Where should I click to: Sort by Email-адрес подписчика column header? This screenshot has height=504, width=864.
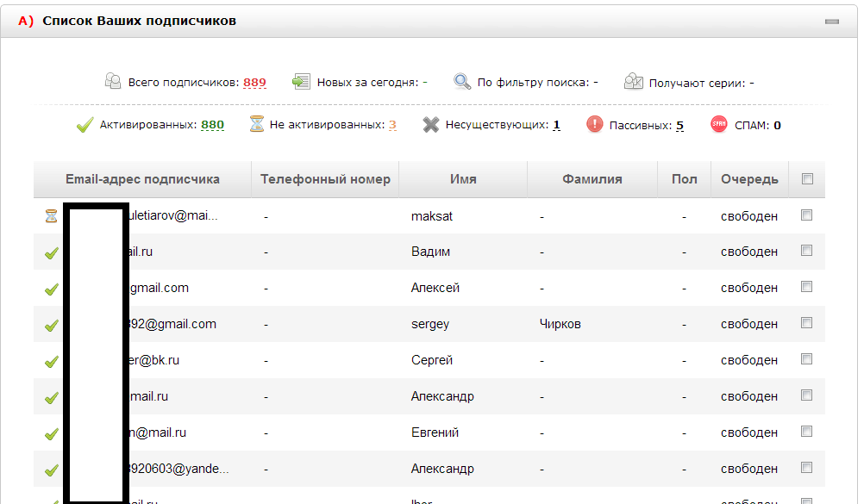coord(142,179)
